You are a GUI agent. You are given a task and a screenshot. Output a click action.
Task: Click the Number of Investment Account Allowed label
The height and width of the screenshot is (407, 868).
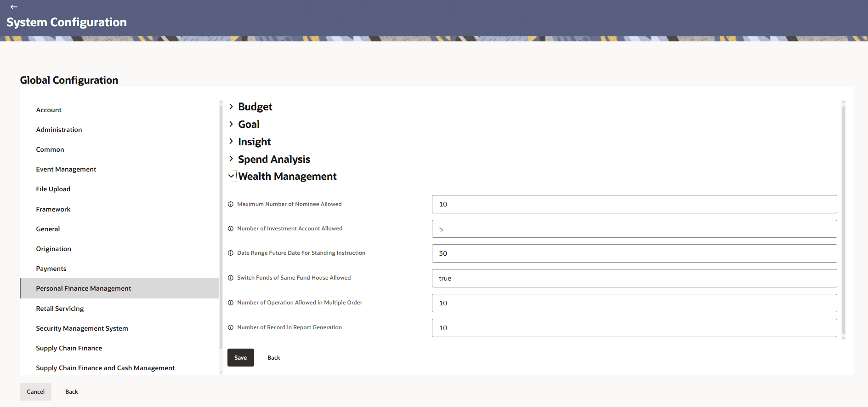pyautogui.click(x=290, y=229)
